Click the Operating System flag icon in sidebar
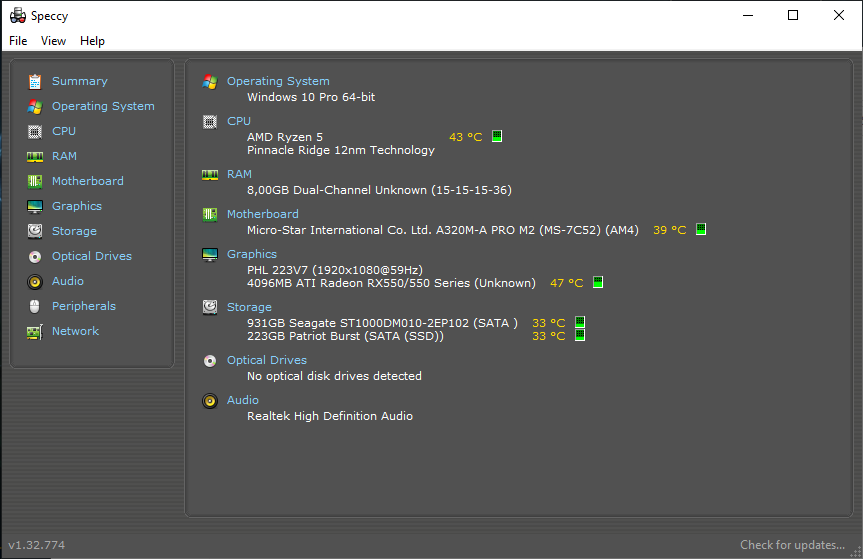Image resolution: width=863 pixels, height=559 pixels. [35, 106]
